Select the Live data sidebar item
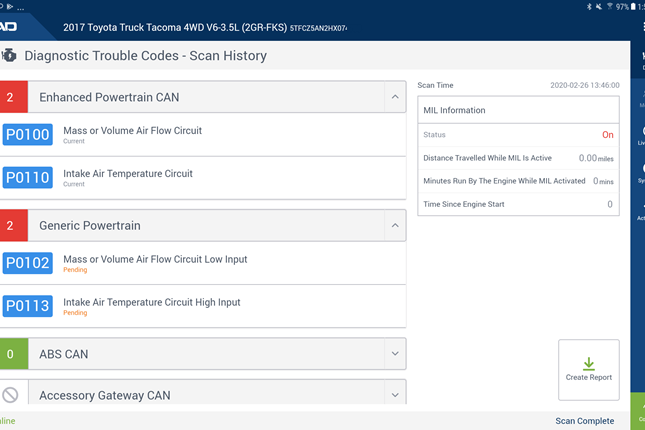This screenshot has width=645, height=430. 639,135
